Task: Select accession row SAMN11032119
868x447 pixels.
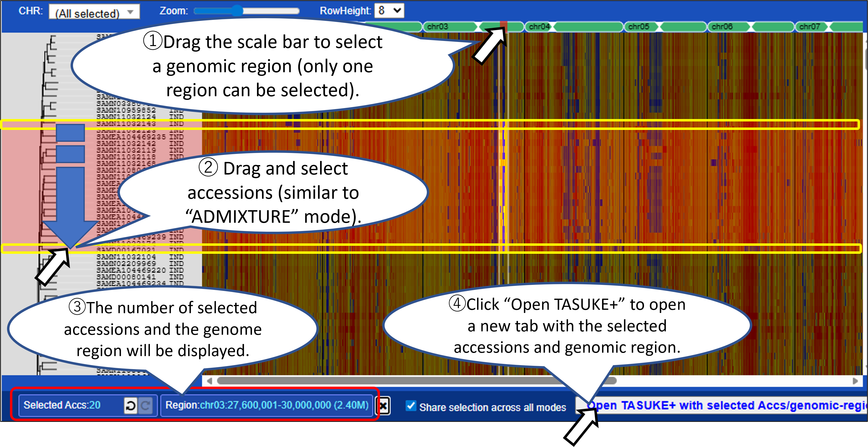Action: coord(140,150)
